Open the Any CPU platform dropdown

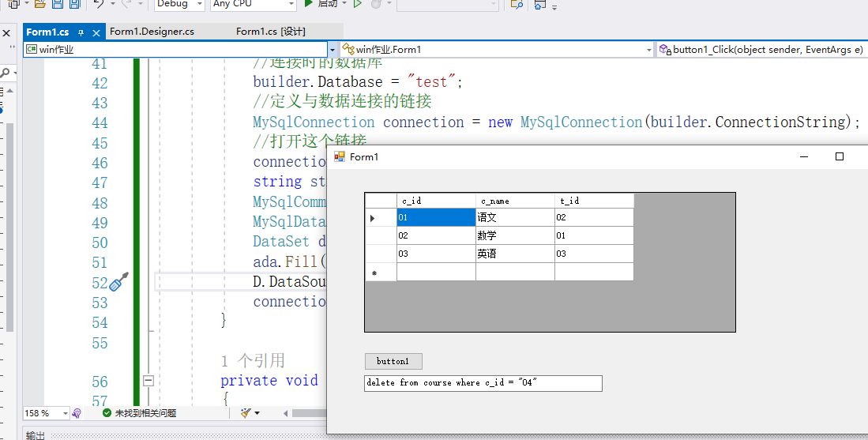(254, 4)
